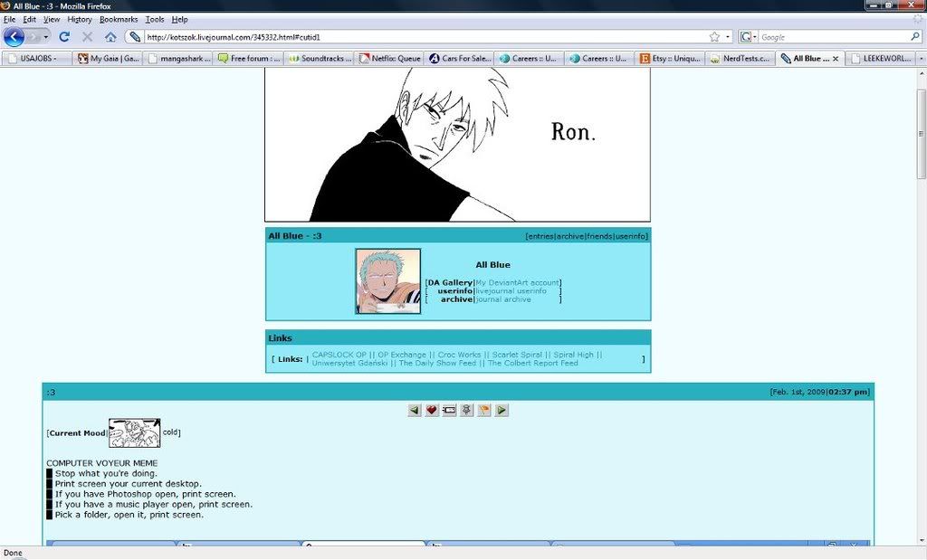Open the livejournal userinfo link

pos(511,291)
